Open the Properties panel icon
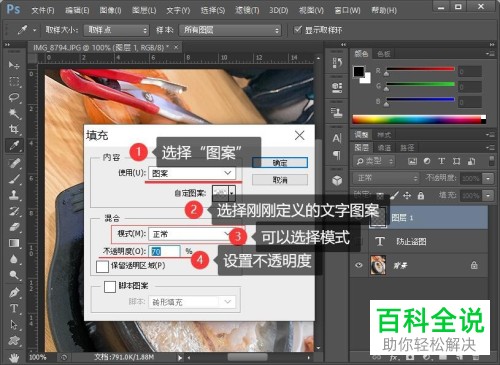This screenshot has width=500, height=365. tap(337, 87)
